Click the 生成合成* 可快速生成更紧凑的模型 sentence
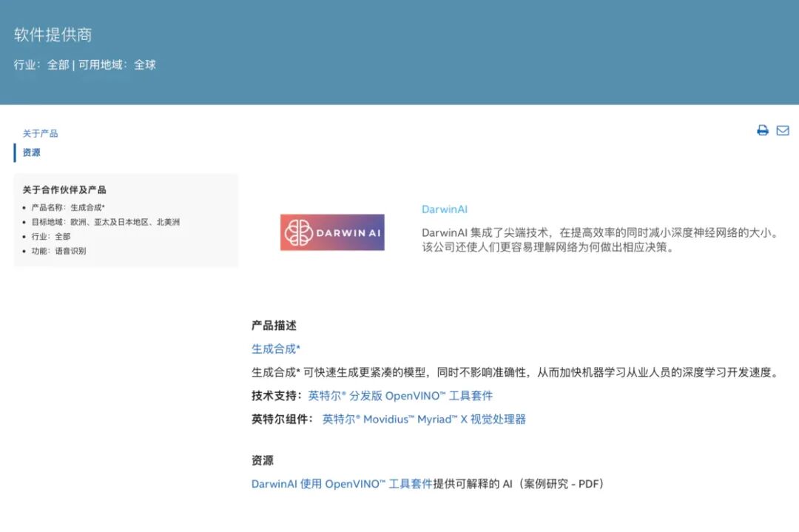This screenshot has width=799, height=532. (x=515, y=372)
